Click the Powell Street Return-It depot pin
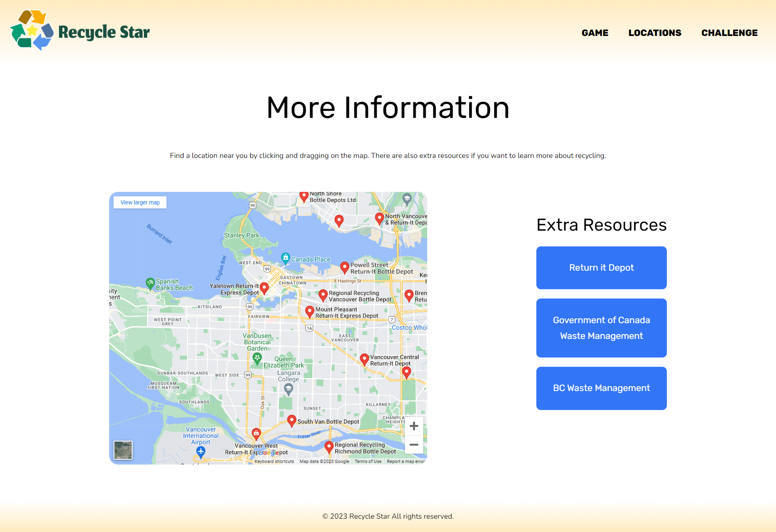The height and width of the screenshot is (532, 776). [x=344, y=267]
